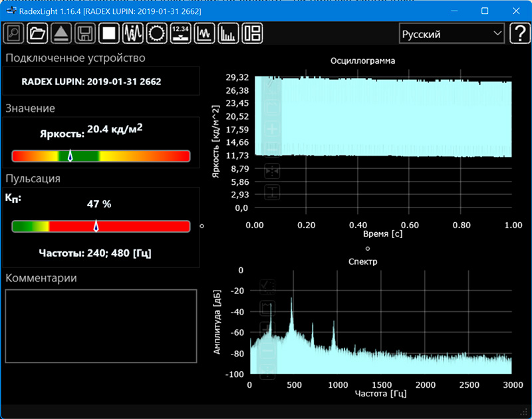Toggle the checkmark button on spectrum graph
532x419 pixels.
tap(267, 287)
